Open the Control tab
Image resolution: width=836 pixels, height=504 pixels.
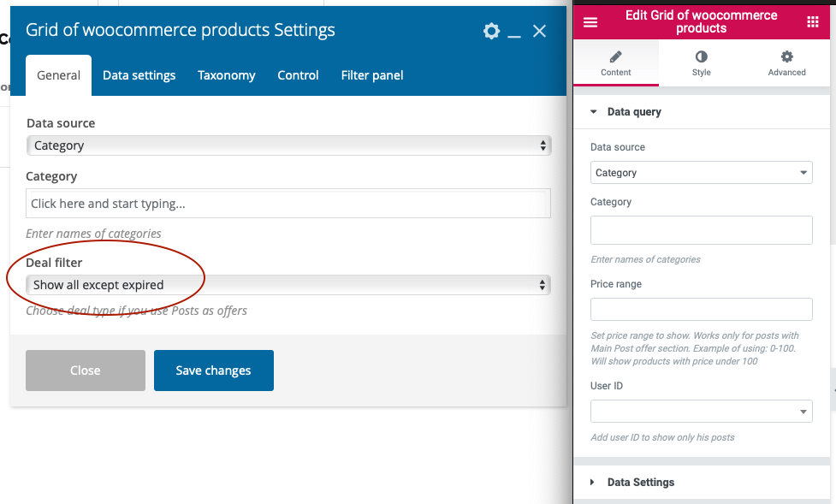298,75
